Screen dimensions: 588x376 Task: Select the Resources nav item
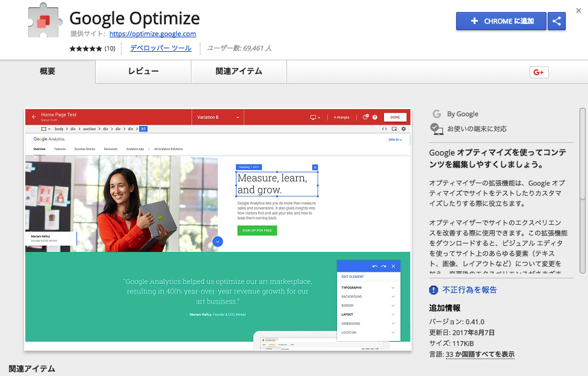click(111, 149)
